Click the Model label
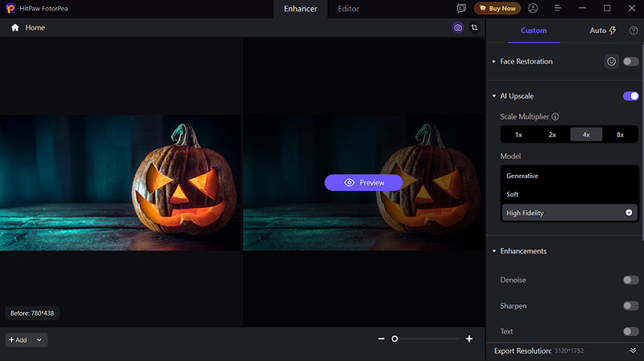The width and height of the screenshot is (644, 361). click(x=510, y=156)
